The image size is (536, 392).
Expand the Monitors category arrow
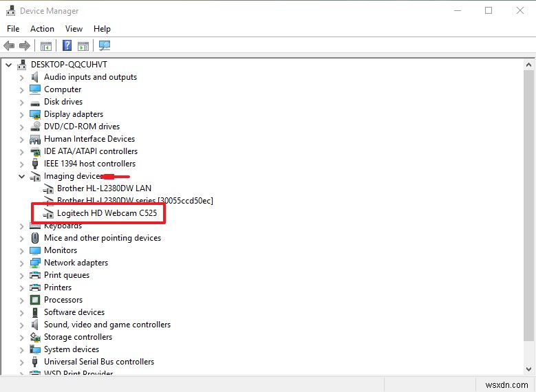click(x=21, y=251)
